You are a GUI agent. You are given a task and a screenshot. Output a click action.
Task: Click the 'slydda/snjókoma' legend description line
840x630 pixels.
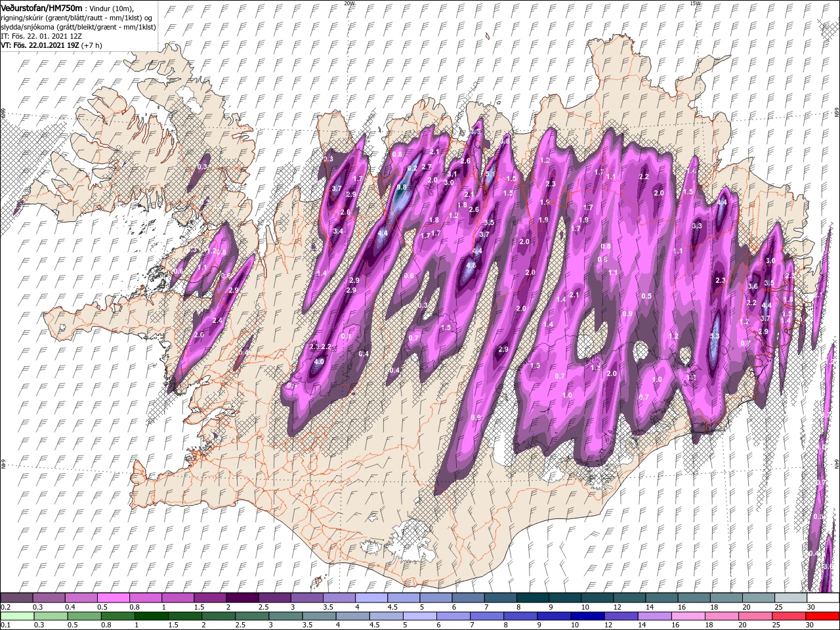(78, 26)
